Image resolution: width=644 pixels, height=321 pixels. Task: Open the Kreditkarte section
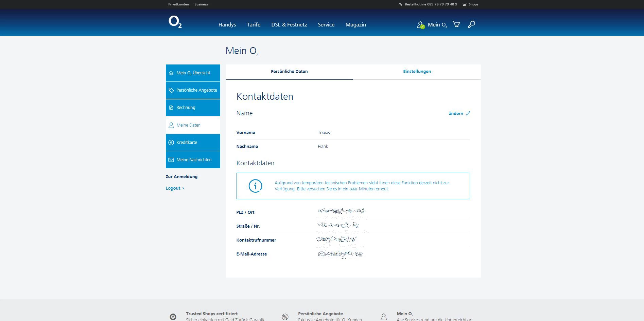tap(193, 143)
